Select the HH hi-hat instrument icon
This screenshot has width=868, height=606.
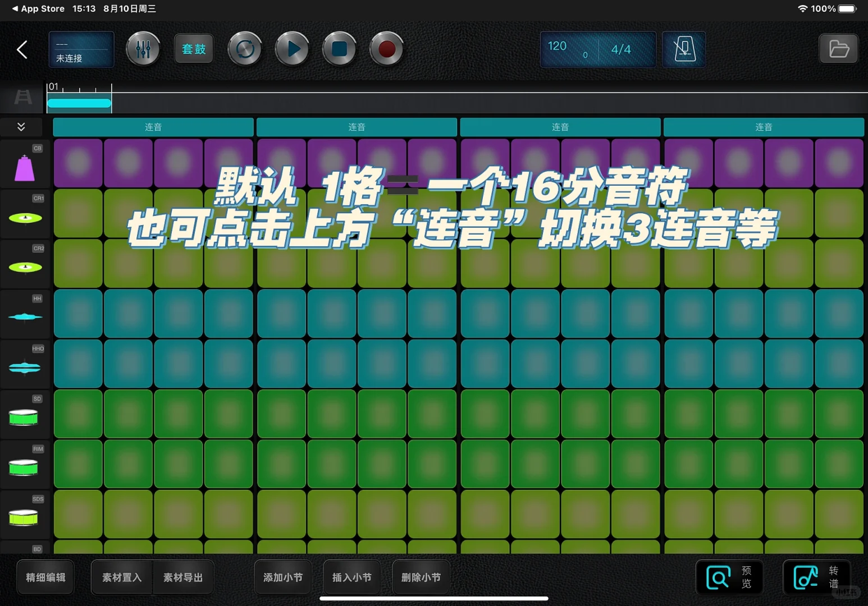pos(24,316)
